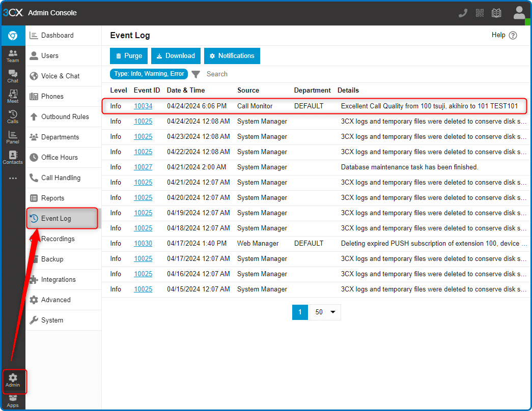This screenshot has height=411, width=532.
Task: Open Integrations menu item
Action: [64, 279]
